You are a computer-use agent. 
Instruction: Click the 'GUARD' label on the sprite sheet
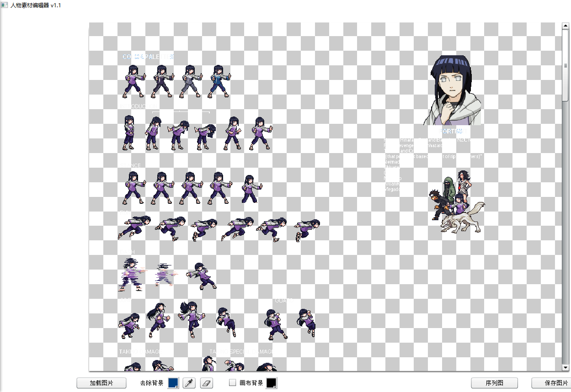click(x=283, y=301)
